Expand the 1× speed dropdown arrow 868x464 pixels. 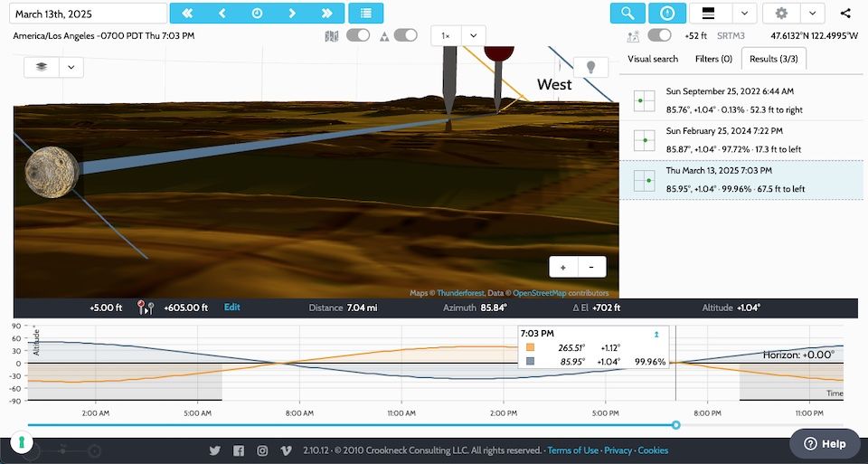[x=473, y=35]
